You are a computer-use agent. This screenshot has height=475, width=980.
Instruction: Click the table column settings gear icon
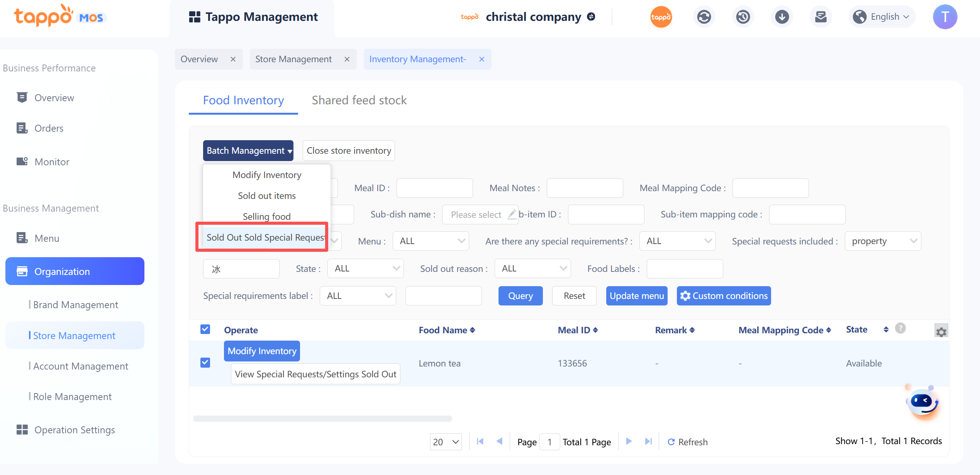tap(941, 331)
